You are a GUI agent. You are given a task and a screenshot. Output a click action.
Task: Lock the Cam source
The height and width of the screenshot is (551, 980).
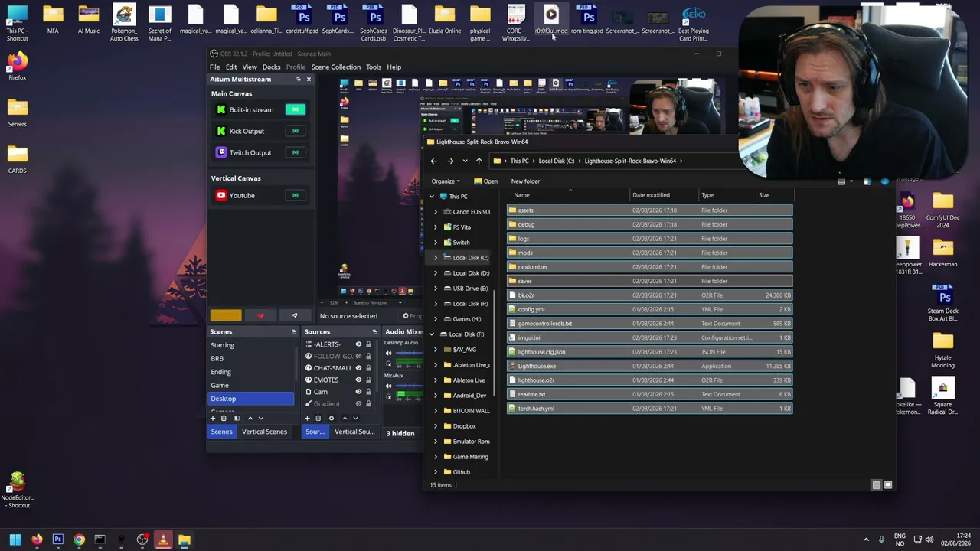(368, 392)
